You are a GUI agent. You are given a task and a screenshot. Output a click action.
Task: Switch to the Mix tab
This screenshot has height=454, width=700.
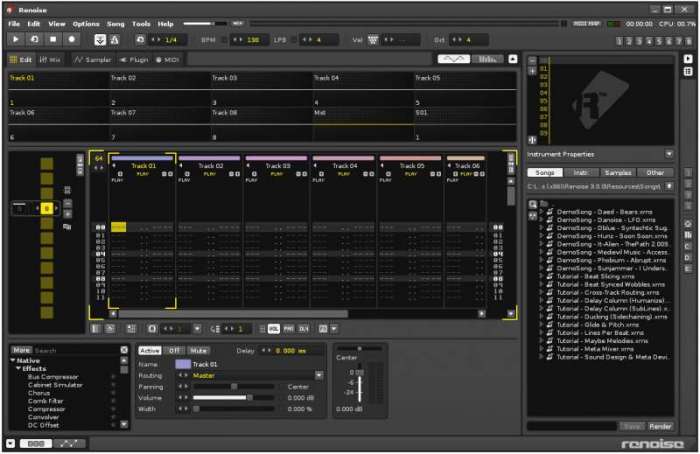pyautogui.click(x=51, y=59)
